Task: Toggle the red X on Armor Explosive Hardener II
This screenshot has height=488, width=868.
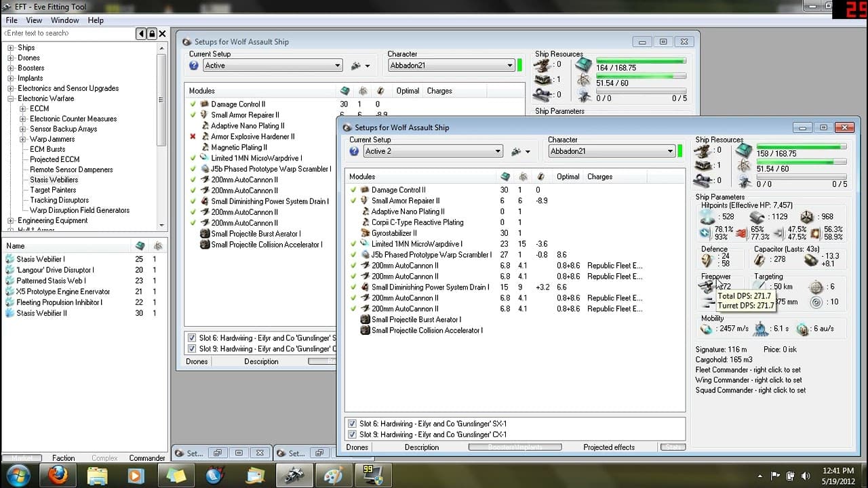Action: 193,137
